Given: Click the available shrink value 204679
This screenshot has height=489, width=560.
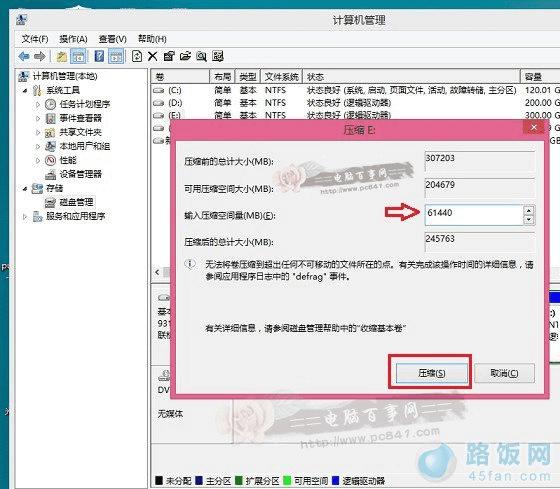Looking at the screenshot, I should coord(440,185).
